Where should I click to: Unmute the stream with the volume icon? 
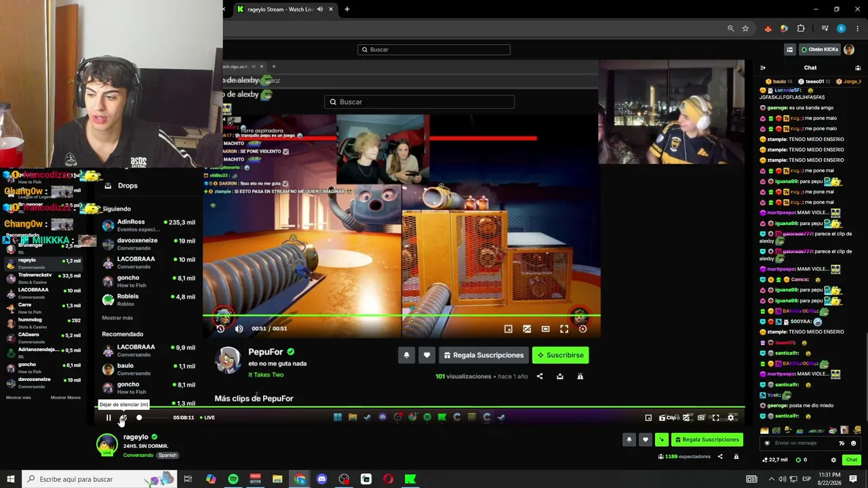[123, 418]
